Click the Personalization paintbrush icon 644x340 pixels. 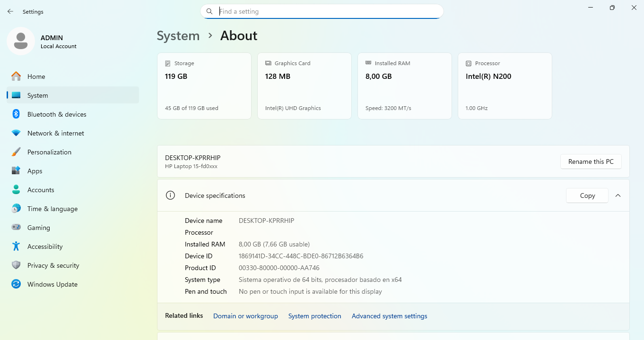coord(16,152)
